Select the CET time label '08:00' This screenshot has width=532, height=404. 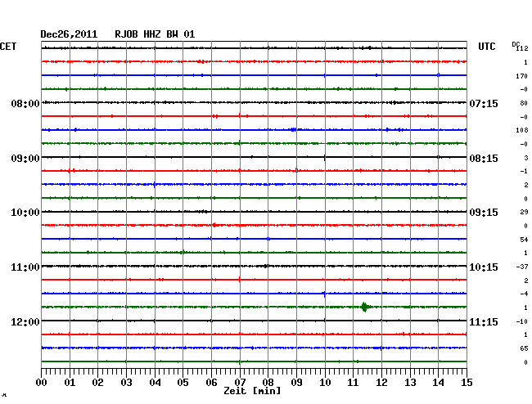[x=25, y=103]
